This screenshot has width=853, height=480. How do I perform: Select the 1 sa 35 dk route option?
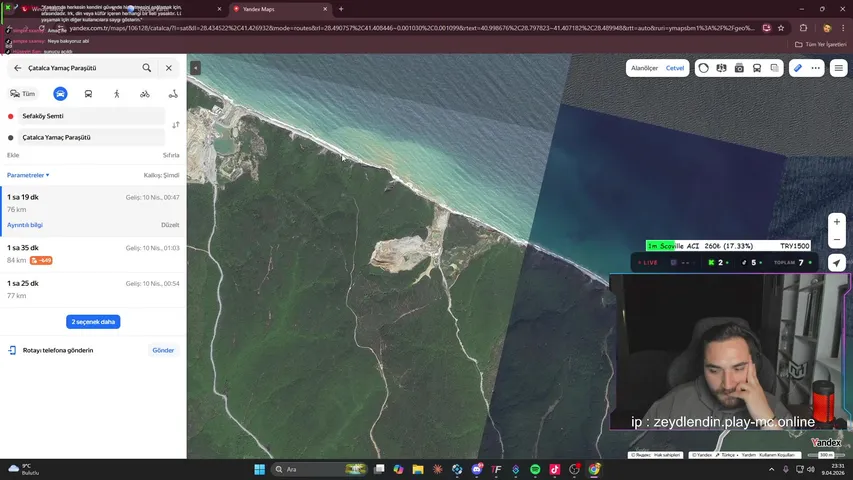point(93,254)
